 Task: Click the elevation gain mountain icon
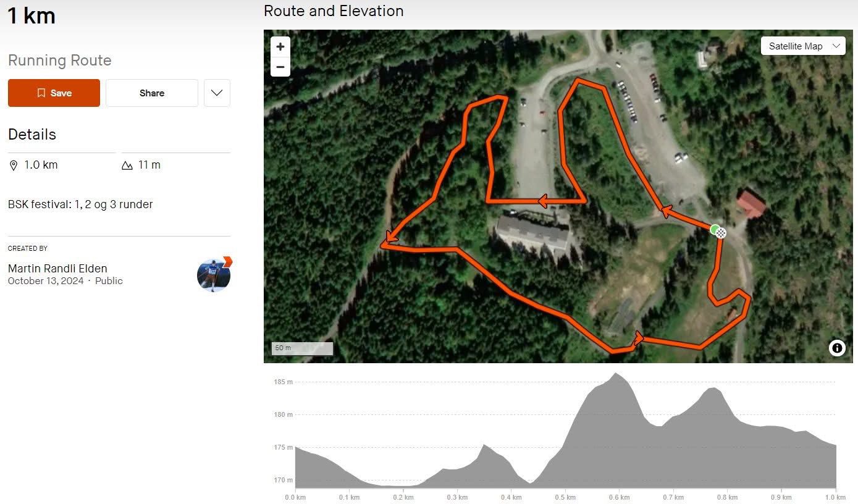click(x=127, y=166)
